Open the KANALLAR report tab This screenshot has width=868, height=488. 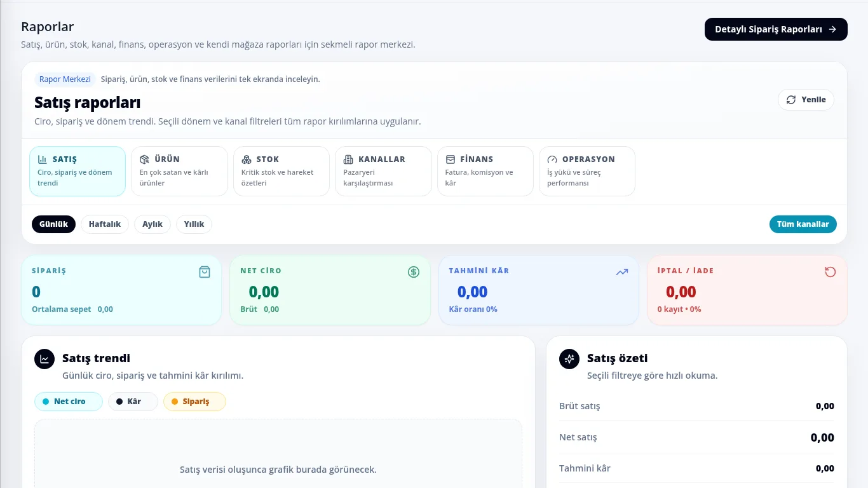coord(383,171)
